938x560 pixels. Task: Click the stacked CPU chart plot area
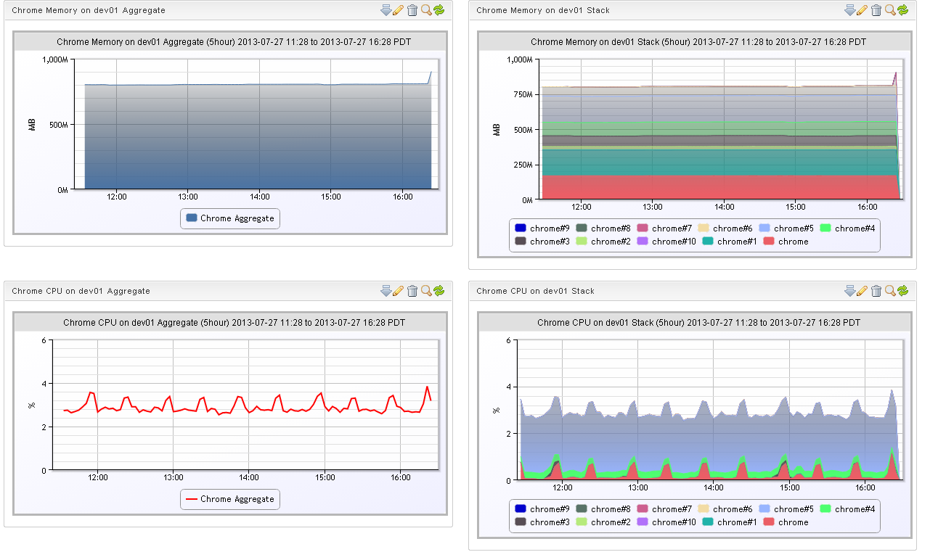click(709, 410)
